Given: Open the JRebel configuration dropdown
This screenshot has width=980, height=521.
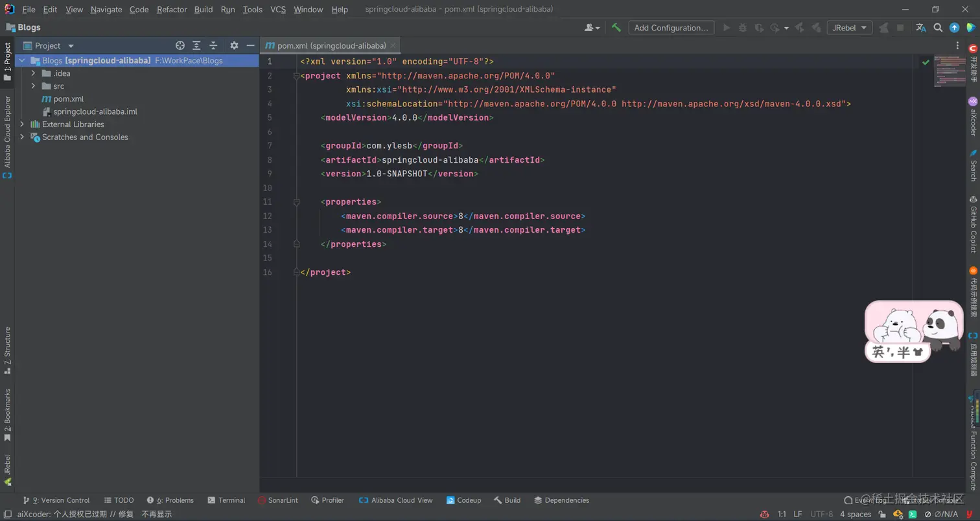Looking at the screenshot, I should pos(850,28).
